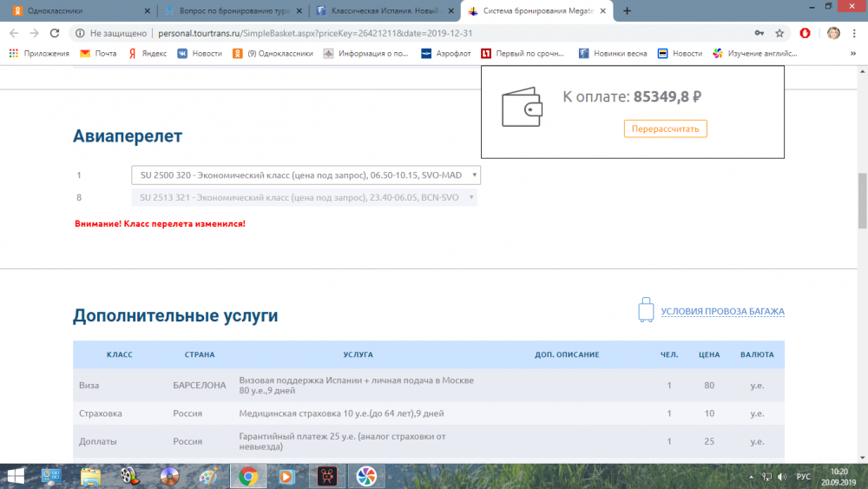Click the browser back arrow
Image resolution: width=868 pixels, height=489 pixels.
14,33
